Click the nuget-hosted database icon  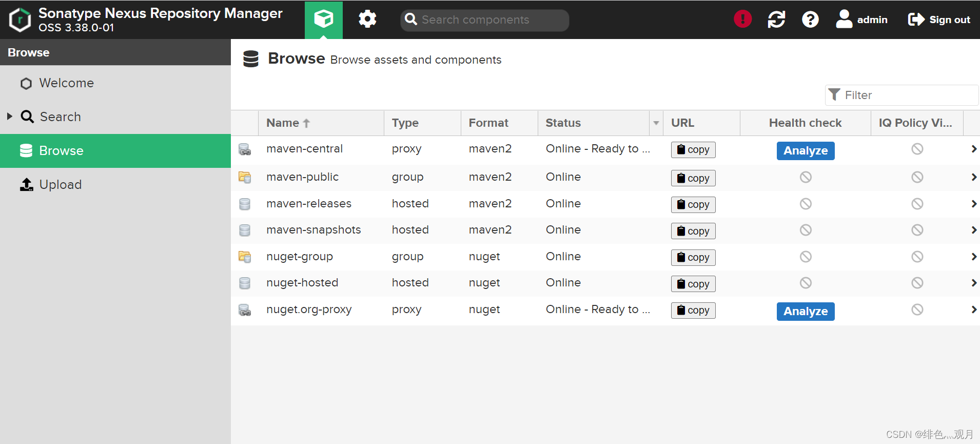(245, 283)
